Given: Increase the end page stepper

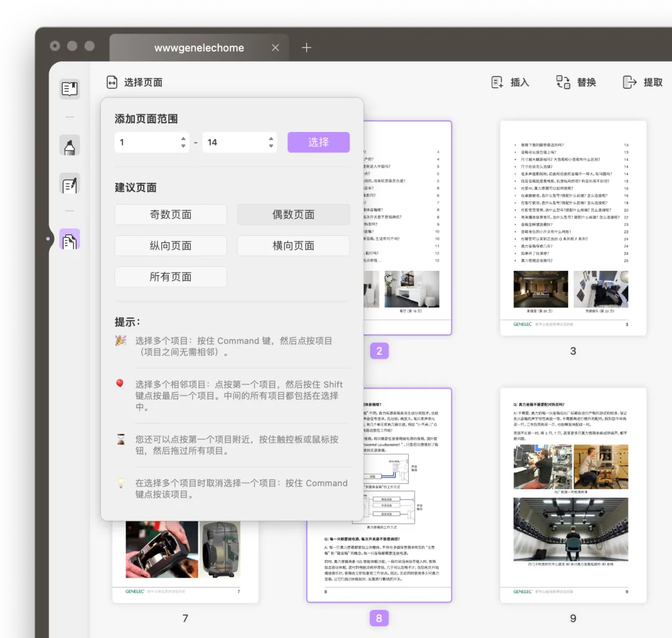Looking at the screenshot, I should 271,138.
